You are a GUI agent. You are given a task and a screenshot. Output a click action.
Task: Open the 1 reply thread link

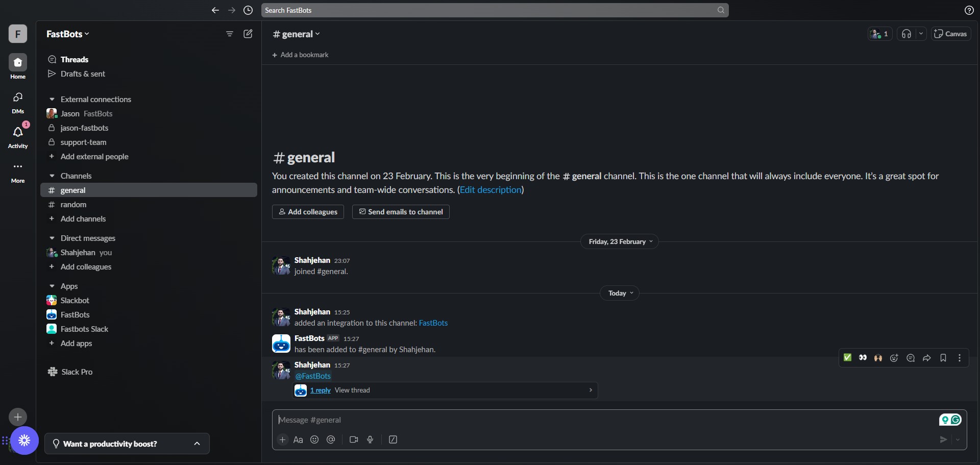321,390
